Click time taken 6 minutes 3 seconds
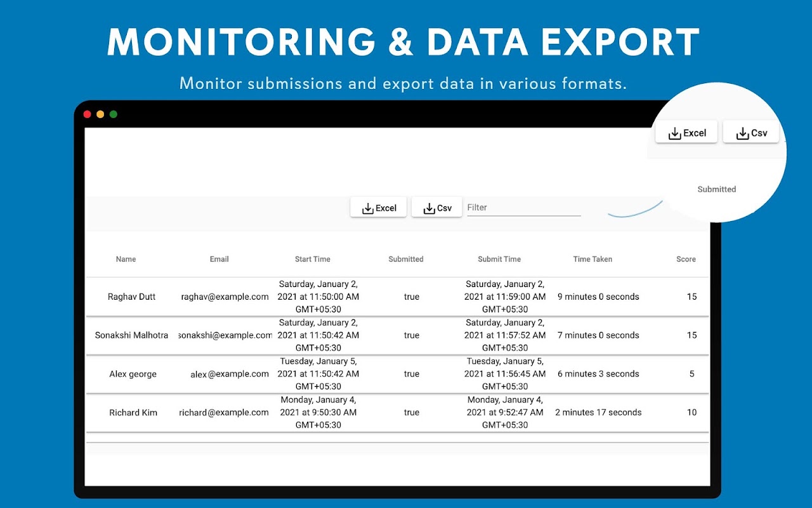Screen dimensions: 812x508 point(598,374)
